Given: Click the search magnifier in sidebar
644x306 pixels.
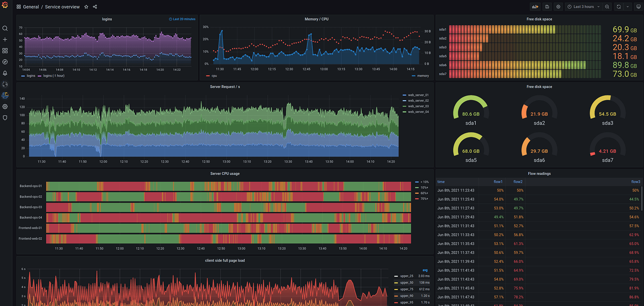Looking at the screenshot, I should [5, 29].
